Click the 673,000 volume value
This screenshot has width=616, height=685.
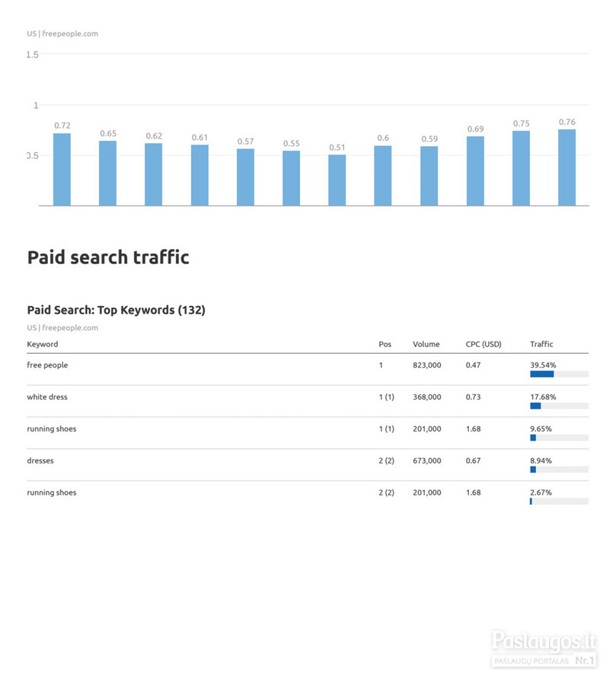(x=427, y=461)
